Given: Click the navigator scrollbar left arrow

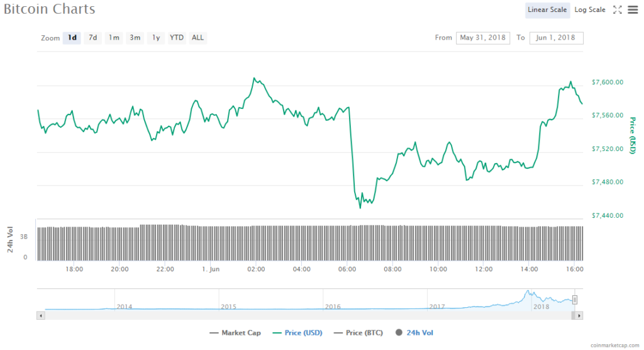Looking at the screenshot, I should 41,316.
